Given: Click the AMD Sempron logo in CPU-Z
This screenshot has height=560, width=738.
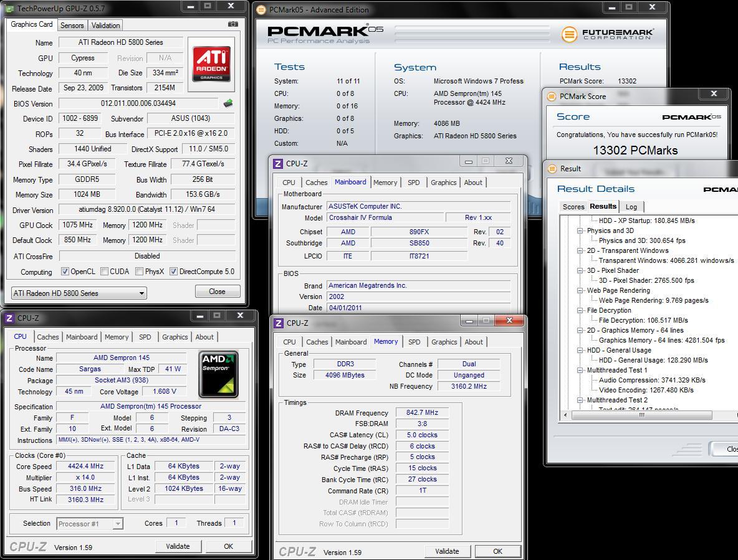Looking at the screenshot, I should [218, 374].
